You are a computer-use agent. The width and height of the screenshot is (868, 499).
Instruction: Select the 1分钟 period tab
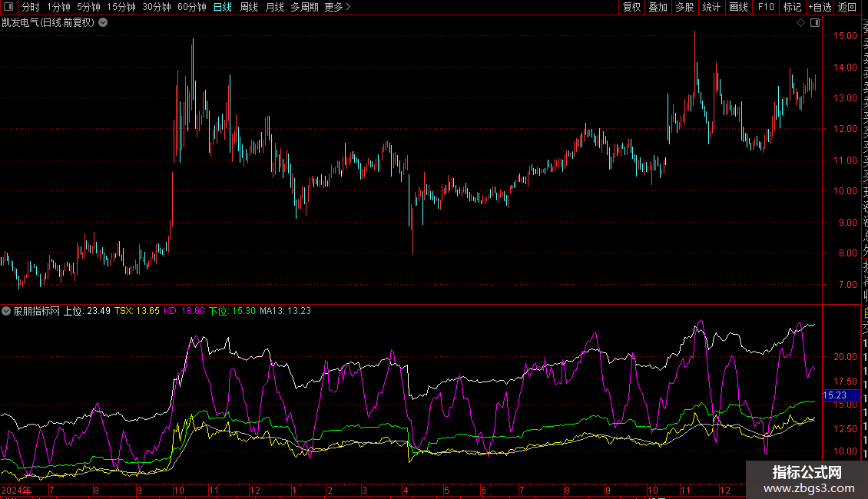pyautogui.click(x=58, y=7)
